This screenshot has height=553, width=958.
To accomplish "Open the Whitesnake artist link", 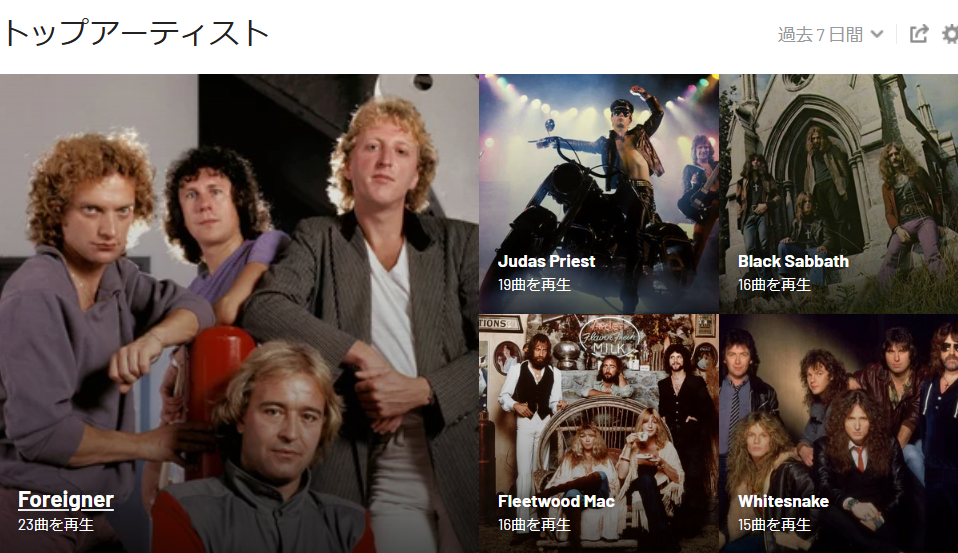I will tap(783, 502).
